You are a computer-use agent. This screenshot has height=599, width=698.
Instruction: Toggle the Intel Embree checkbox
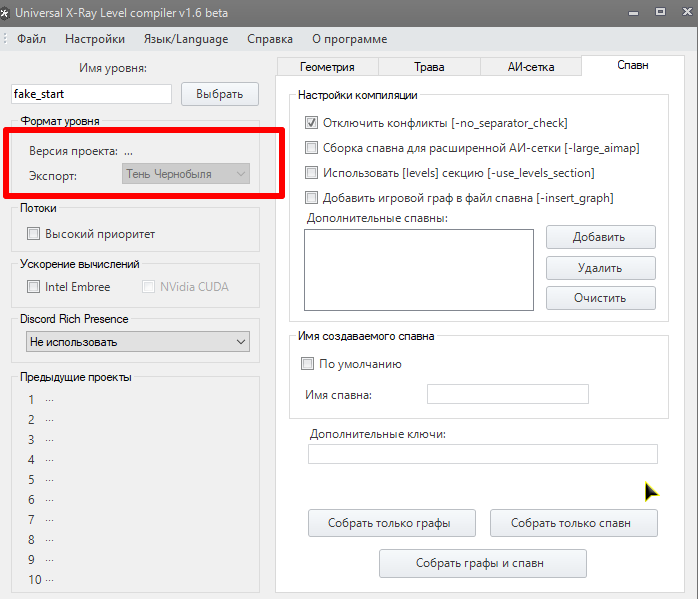pos(35,287)
